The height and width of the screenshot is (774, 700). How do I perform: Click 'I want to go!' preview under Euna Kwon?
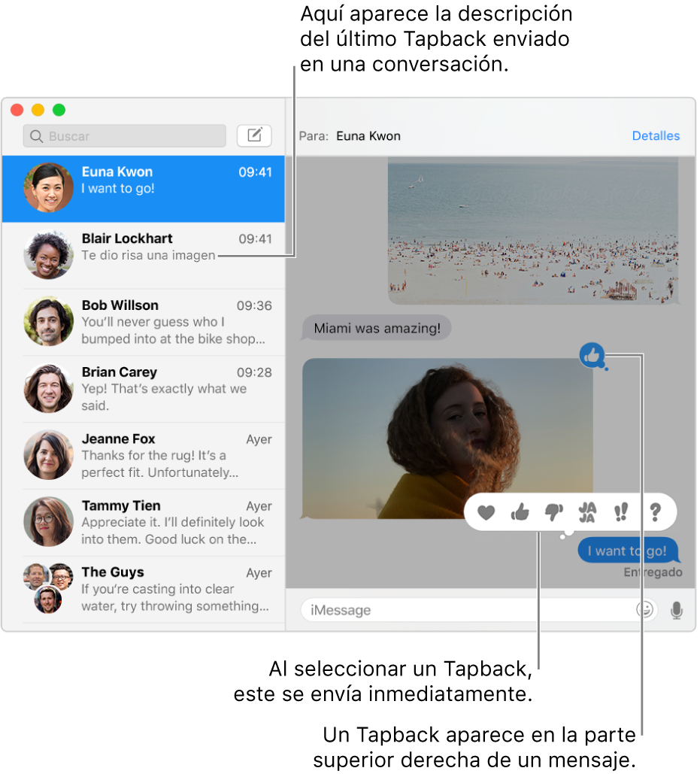pyautogui.click(x=118, y=189)
